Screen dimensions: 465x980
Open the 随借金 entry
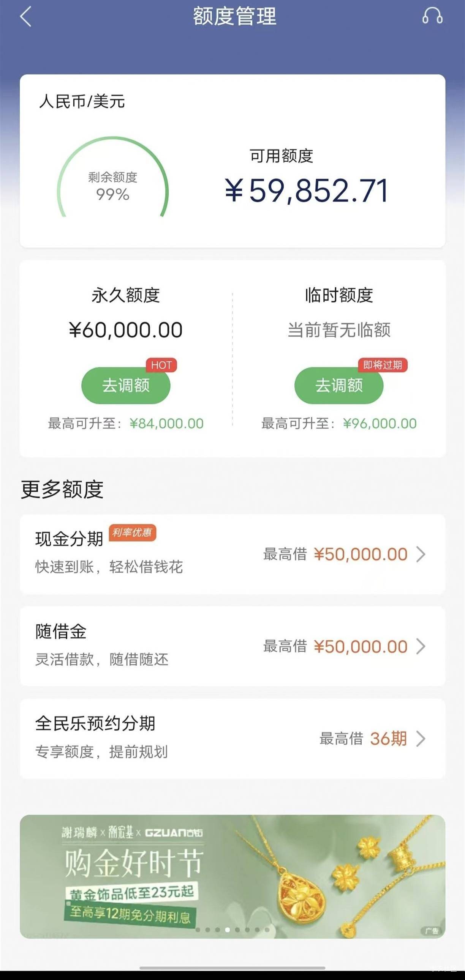point(232,646)
